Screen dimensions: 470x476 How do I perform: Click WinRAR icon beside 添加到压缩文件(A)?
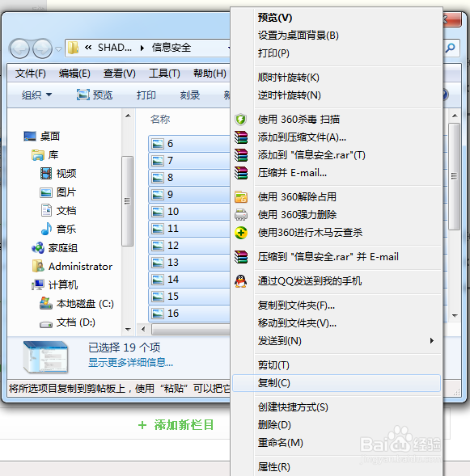coord(241,137)
